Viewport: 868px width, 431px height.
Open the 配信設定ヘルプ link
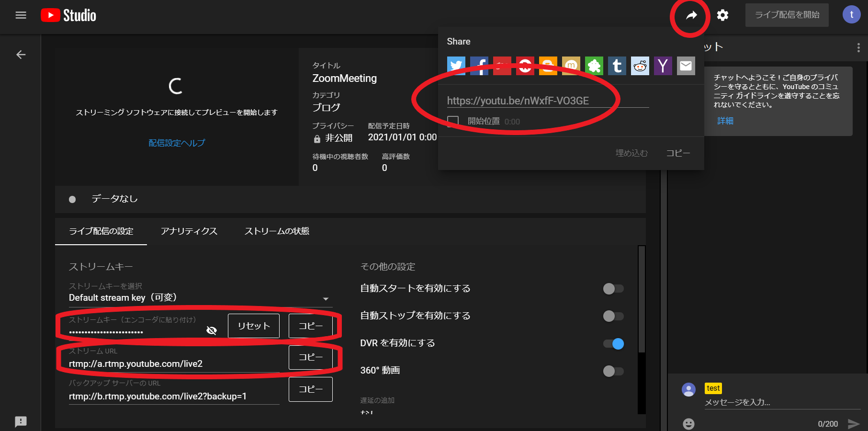coord(177,143)
